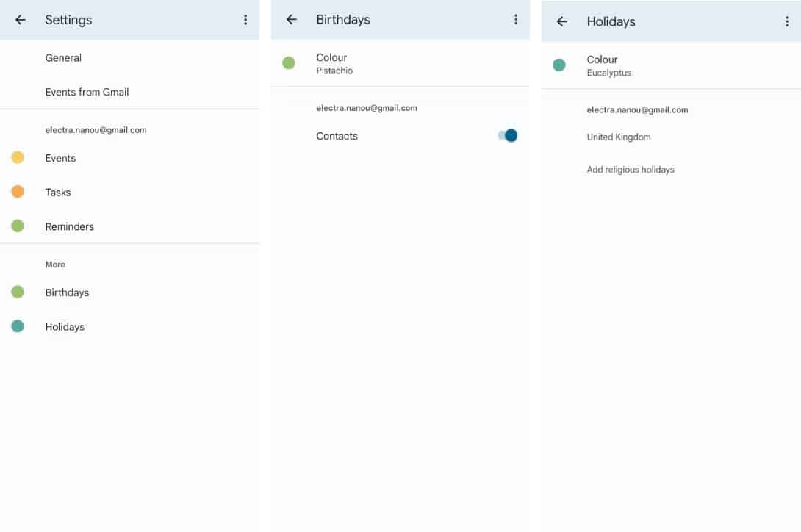Screen dimensions: 801x532
Task: Open the Tasks calendar settings
Action: (58, 193)
